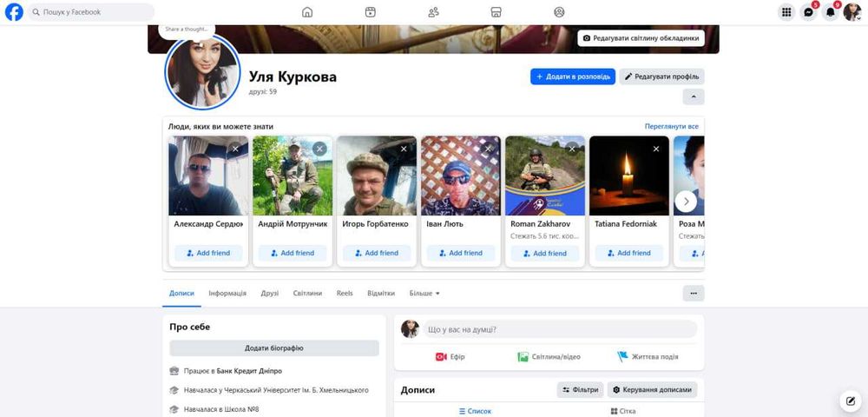Open the Фільтри posts filter button
868x417 pixels.
click(x=580, y=390)
